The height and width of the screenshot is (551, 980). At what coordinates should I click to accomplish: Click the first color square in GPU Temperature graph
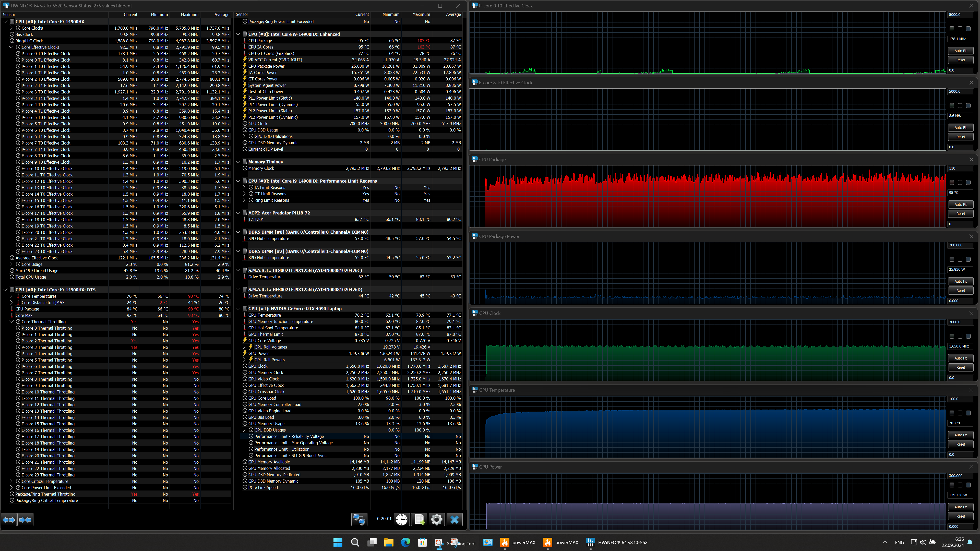tap(952, 413)
